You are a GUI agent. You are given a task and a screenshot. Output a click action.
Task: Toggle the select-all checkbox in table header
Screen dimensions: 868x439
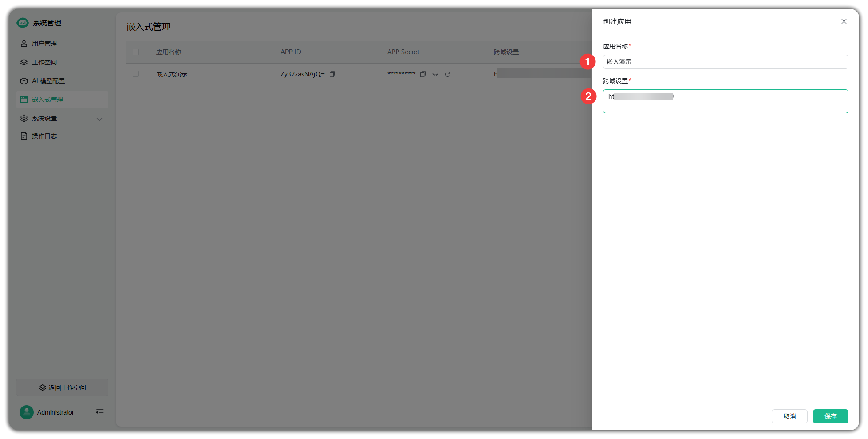point(136,52)
